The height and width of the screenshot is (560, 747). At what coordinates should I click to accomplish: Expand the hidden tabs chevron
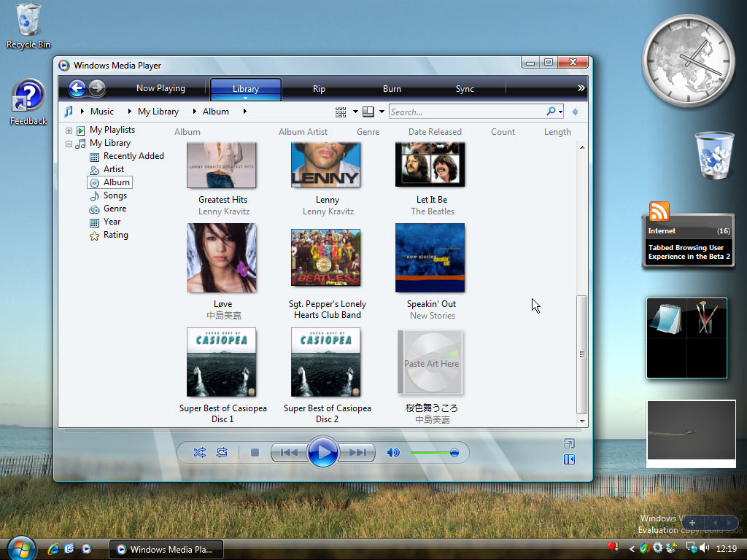coord(581,88)
